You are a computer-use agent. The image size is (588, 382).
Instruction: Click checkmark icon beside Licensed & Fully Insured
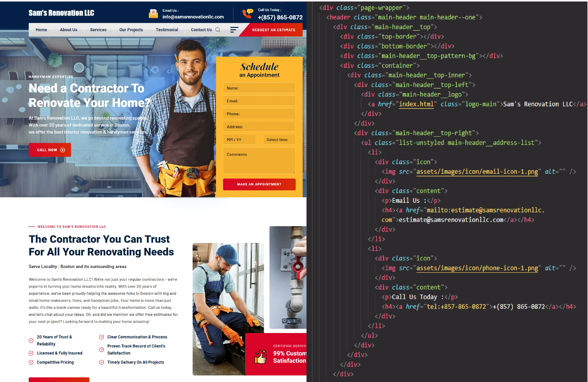pyautogui.click(x=31, y=353)
